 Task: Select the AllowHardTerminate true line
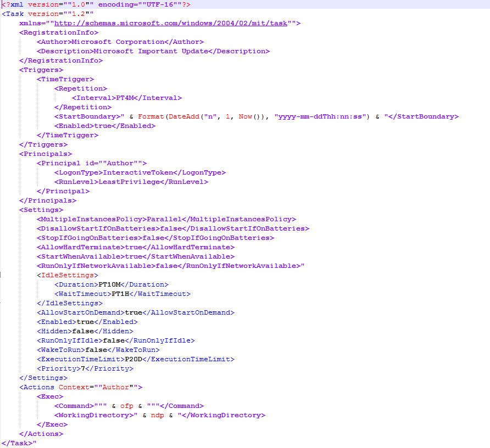136,248
